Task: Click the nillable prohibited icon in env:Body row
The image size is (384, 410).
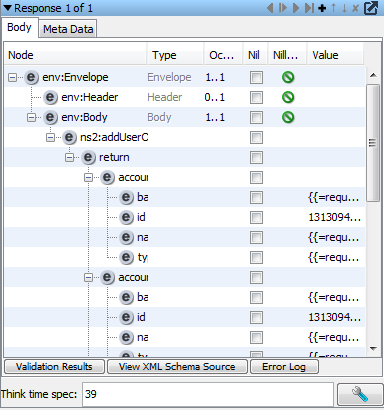Action: pyautogui.click(x=288, y=117)
